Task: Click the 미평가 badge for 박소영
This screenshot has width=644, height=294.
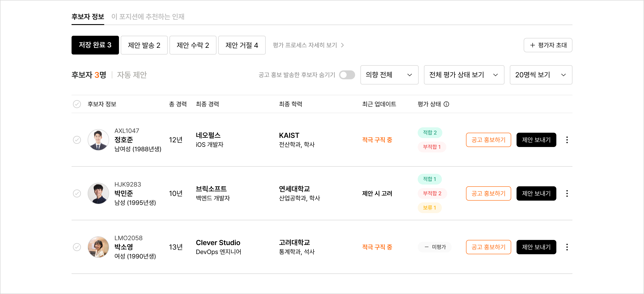Action: [435, 247]
